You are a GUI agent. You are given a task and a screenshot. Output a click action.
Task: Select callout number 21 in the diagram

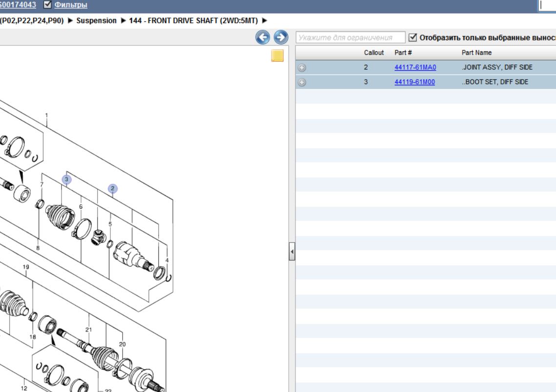pyautogui.click(x=88, y=330)
